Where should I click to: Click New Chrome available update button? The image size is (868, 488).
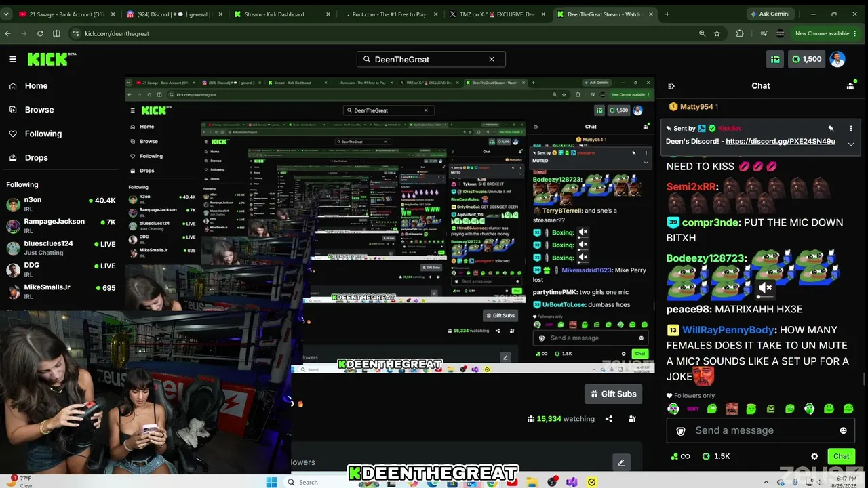point(826,33)
